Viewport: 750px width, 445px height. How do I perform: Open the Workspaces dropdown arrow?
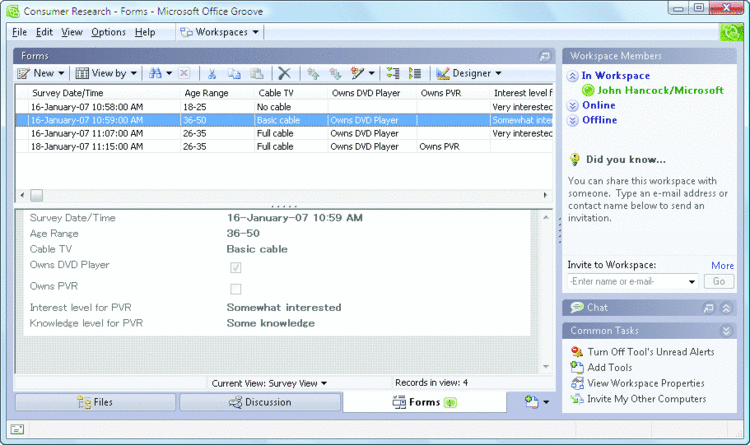coord(255,32)
